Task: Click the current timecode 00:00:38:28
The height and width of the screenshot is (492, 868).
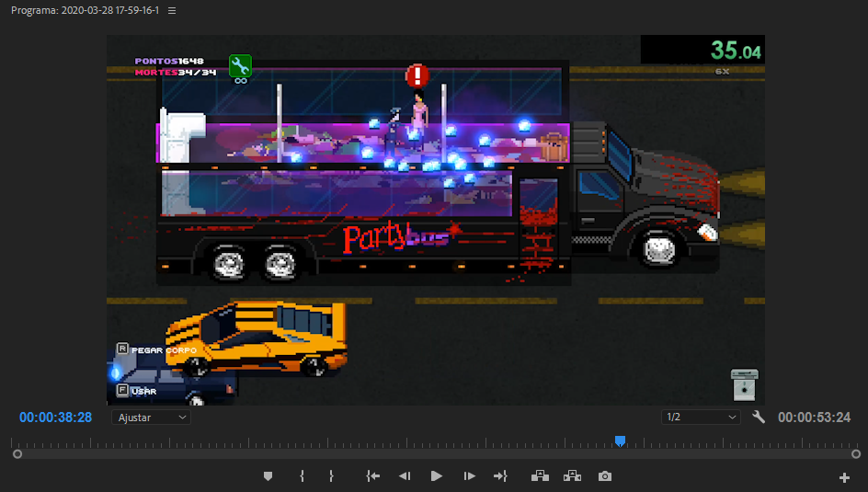Action: coord(55,418)
